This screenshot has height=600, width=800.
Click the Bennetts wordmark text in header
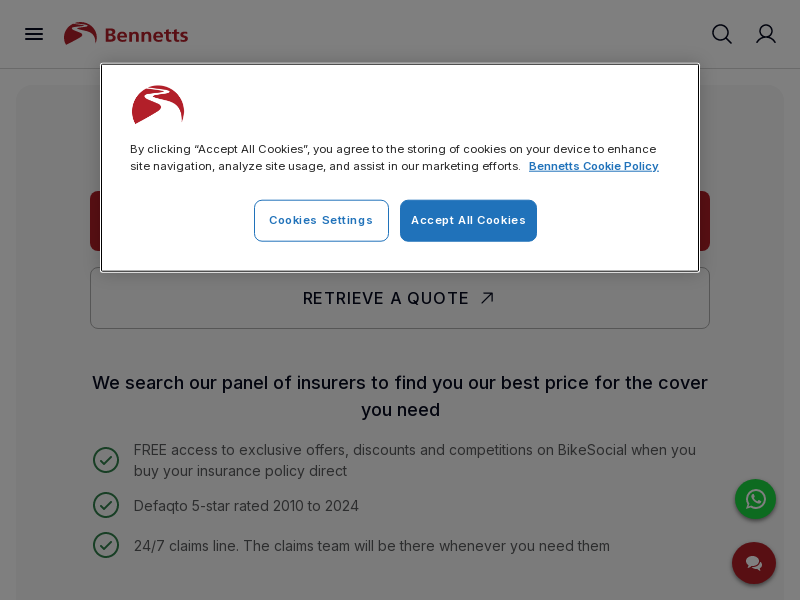(x=146, y=35)
